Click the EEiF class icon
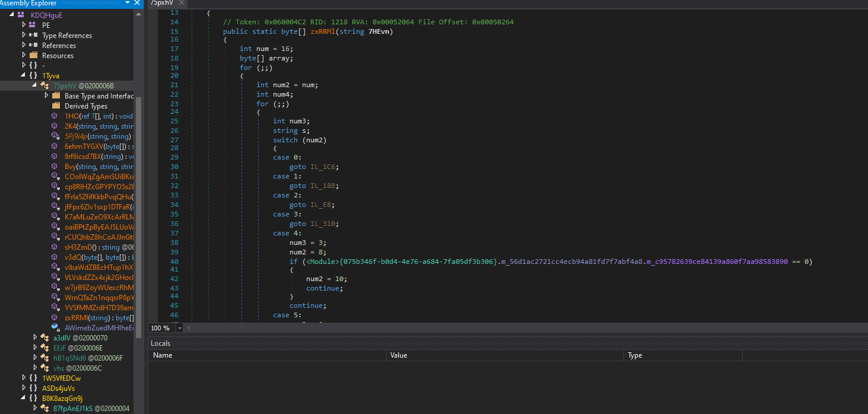The image size is (868, 414). pos(44,348)
